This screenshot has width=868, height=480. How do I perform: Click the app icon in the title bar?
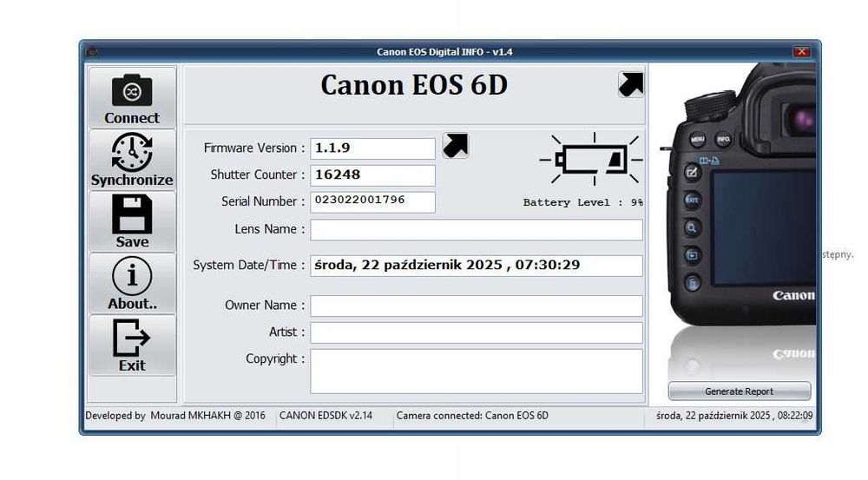click(92, 51)
